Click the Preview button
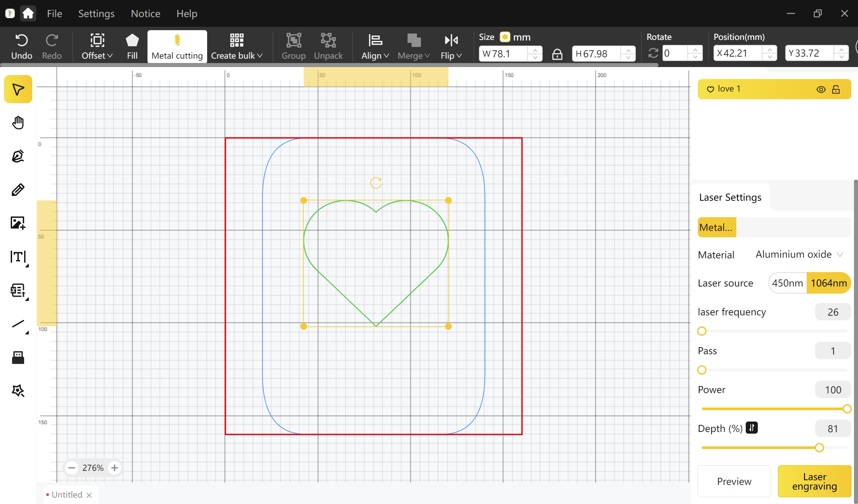 tap(734, 481)
